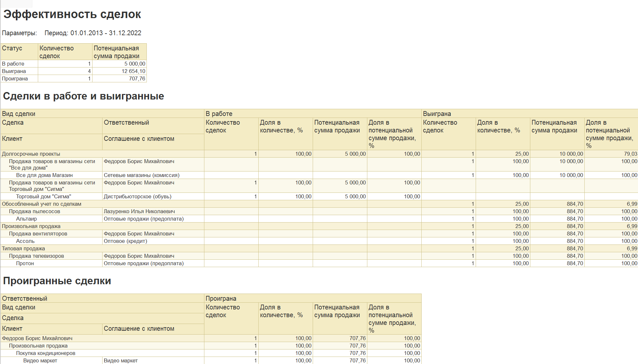
Task: Click "Лазуренко Илья Николаевич" responsible cell
Action: (139, 211)
